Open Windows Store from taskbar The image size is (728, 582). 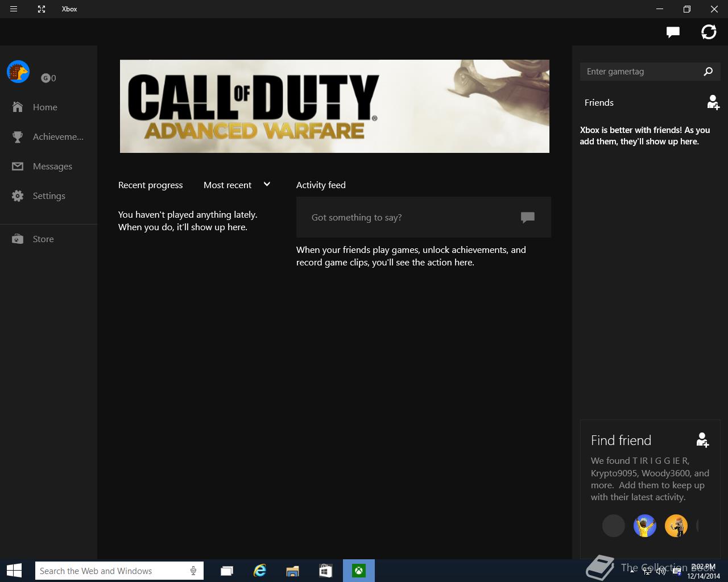(x=326, y=571)
